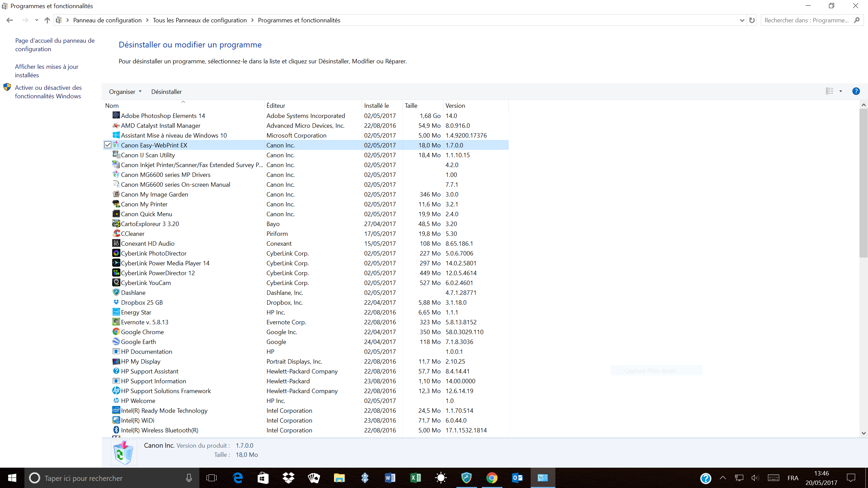868x488 pixels.
Task: Select the CartoExploreur 3 3.20 row
Action: 305,224
